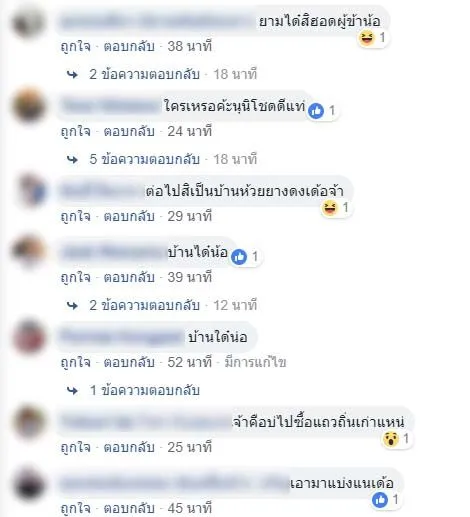
Task: Click the like reaction beside บ้านได๋น้อ
Action: [x=239, y=257]
